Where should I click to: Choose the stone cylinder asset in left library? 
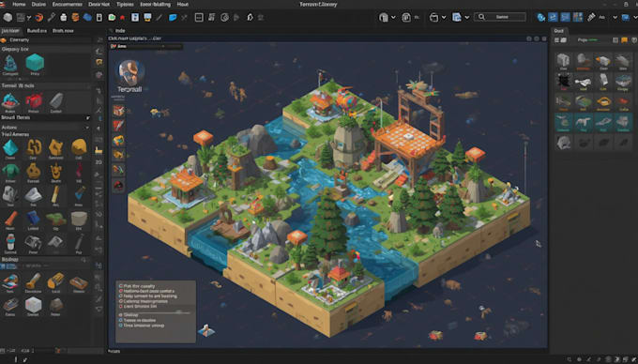tap(79, 219)
